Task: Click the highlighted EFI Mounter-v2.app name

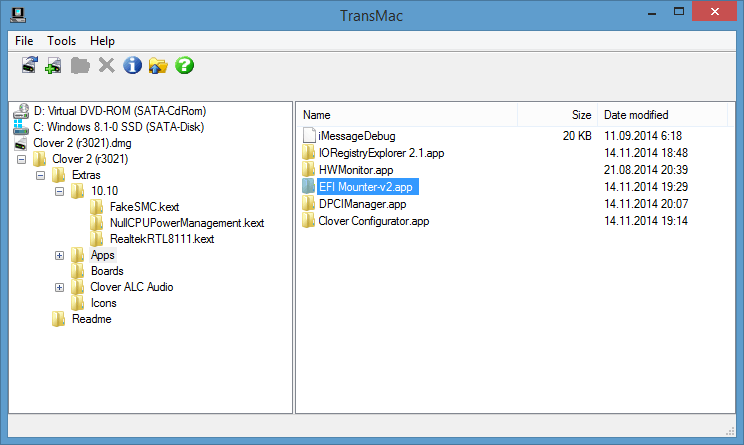Action: pyautogui.click(x=368, y=187)
